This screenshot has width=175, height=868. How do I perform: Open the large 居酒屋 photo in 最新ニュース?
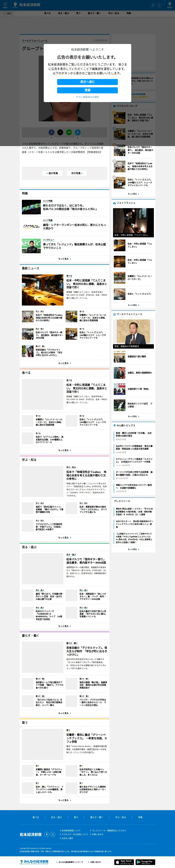point(43,290)
